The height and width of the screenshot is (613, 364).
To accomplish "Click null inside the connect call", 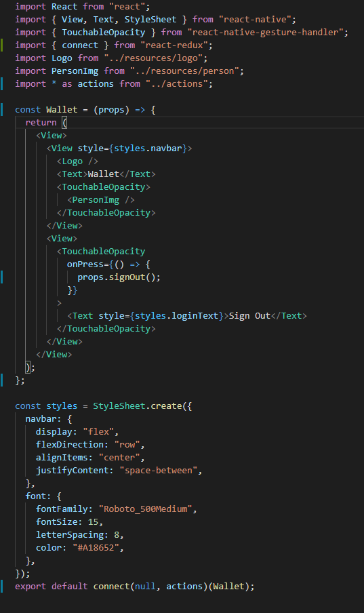I will click(145, 587).
